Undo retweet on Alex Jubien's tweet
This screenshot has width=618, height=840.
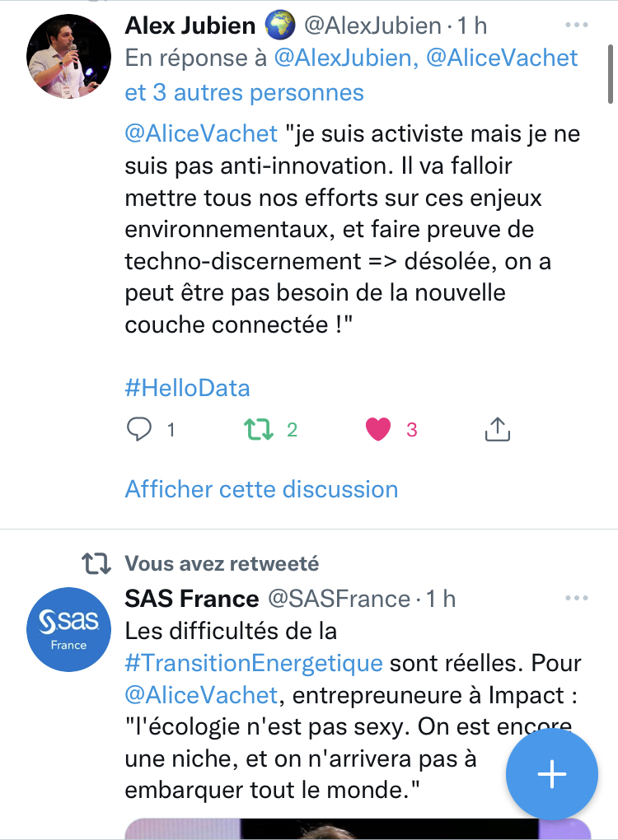tap(260, 429)
